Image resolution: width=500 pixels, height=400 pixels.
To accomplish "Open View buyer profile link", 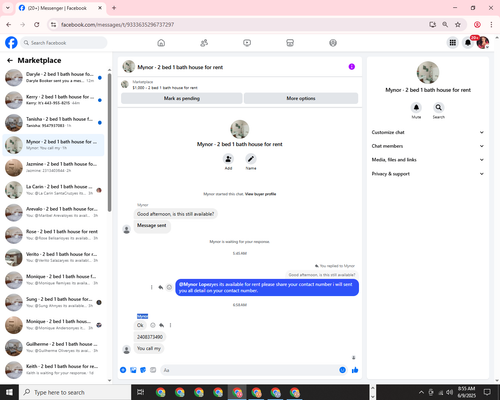I will 260,194.
